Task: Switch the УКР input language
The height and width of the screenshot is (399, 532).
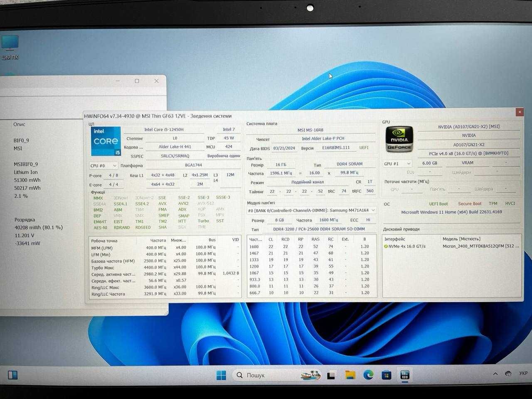Action: (523, 374)
